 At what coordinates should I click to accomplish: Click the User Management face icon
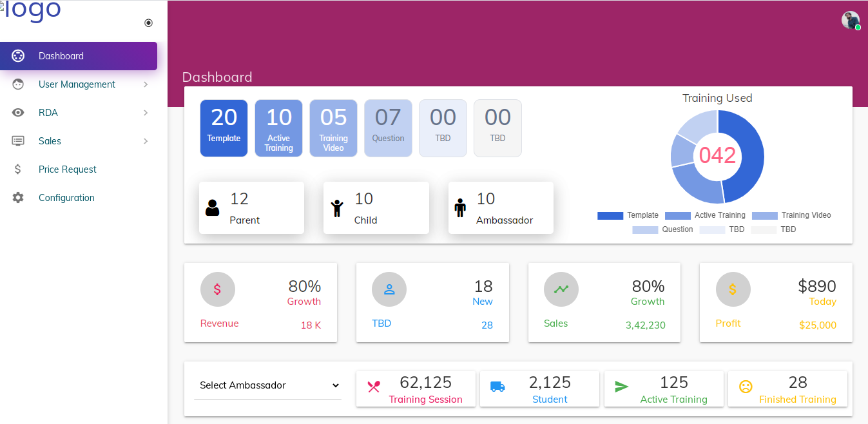click(18, 84)
